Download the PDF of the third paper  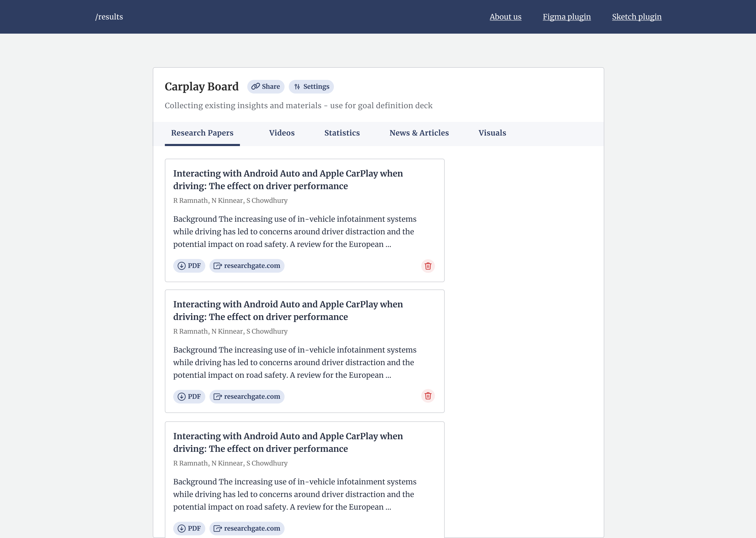coord(189,528)
